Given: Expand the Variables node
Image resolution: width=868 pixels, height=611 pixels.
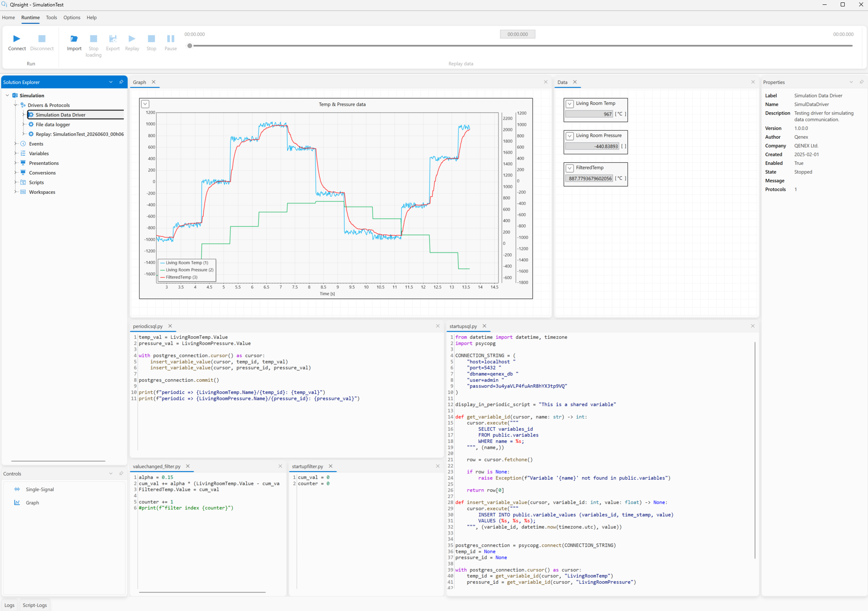Looking at the screenshot, I should coord(16,154).
